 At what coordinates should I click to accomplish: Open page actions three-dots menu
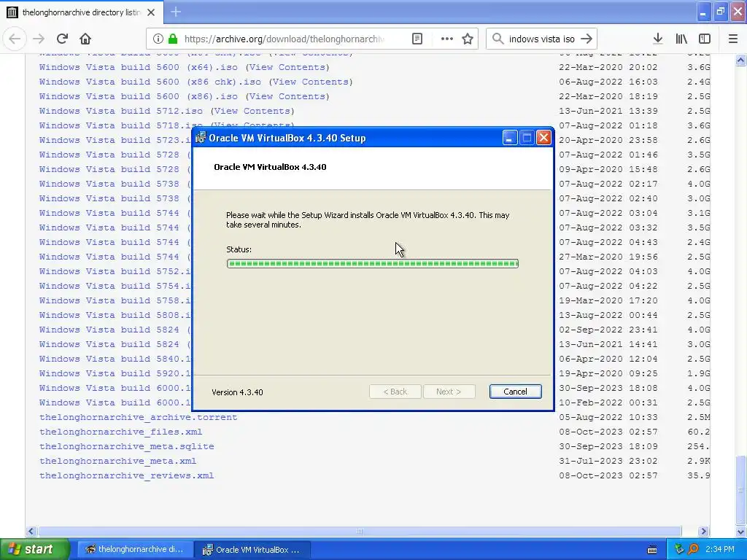coord(447,39)
